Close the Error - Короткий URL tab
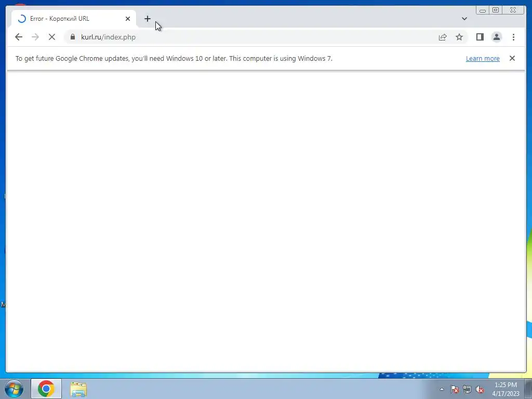 point(128,19)
